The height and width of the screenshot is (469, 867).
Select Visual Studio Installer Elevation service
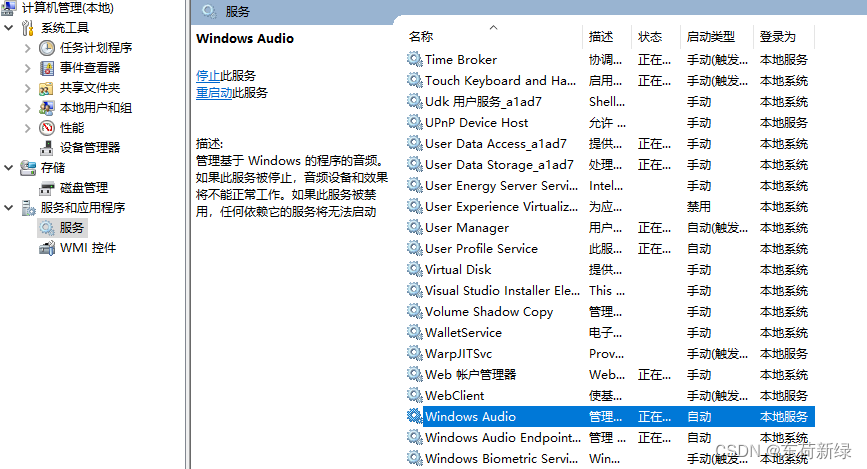(610, 290)
